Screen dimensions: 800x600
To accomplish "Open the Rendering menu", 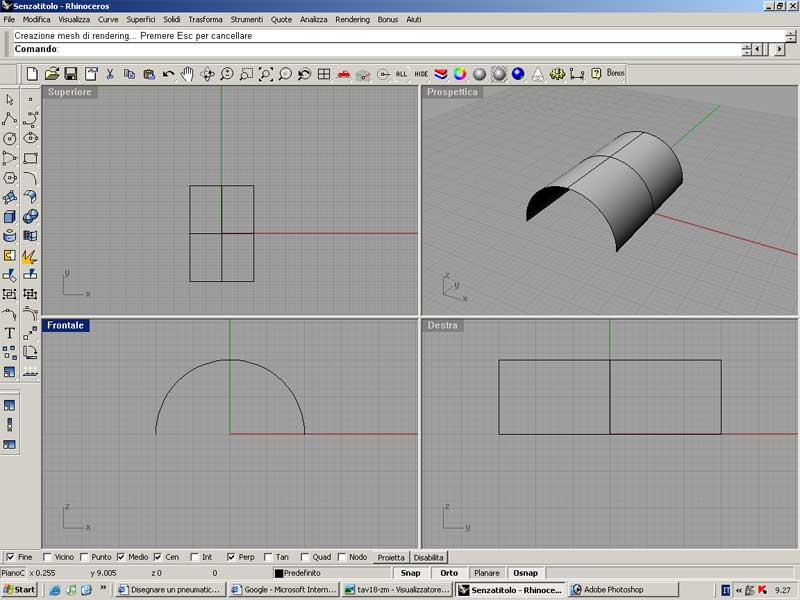I will 352,19.
